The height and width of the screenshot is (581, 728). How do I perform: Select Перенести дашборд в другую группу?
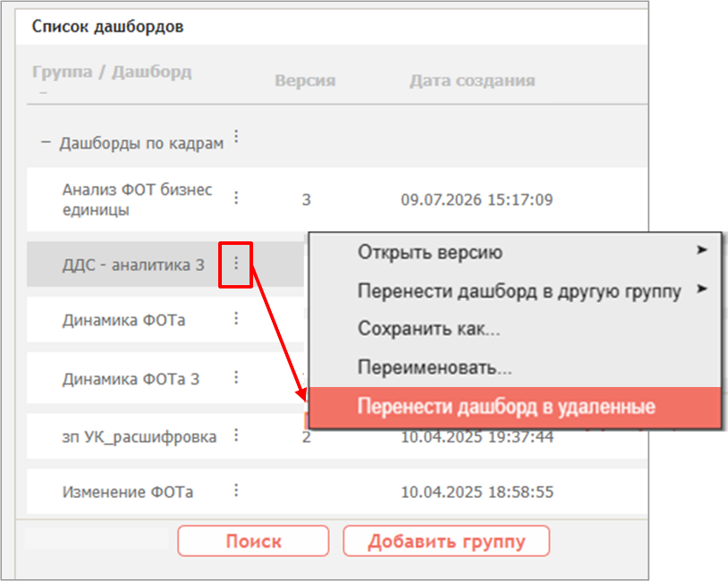click(519, 292)
